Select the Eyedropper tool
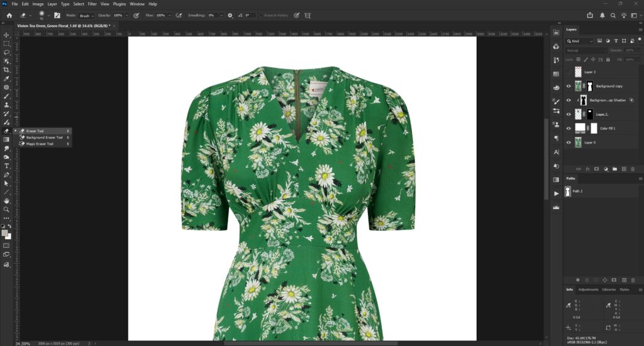The height and width of the screenshot is (346, 644). pyautogui.click(x=6, y=79)
